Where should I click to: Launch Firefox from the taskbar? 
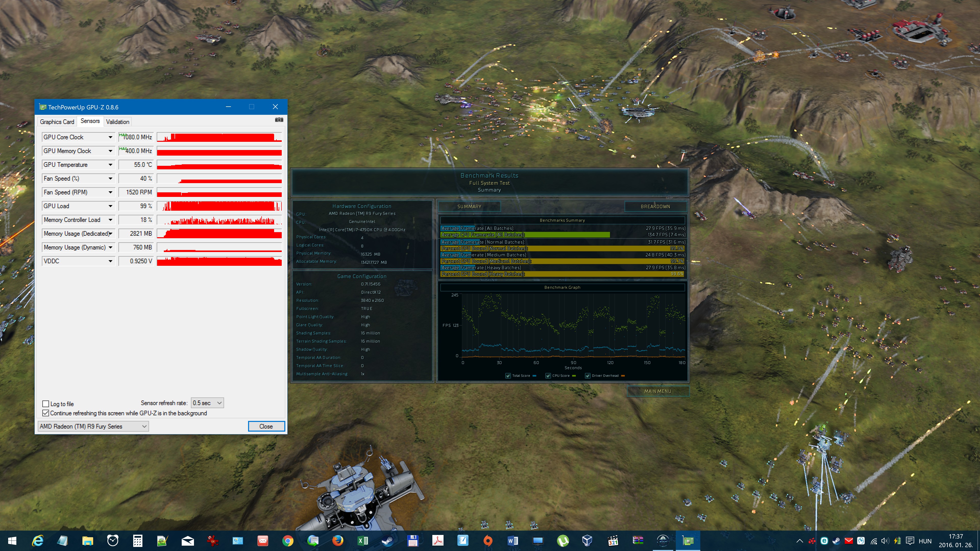point(337,541)
